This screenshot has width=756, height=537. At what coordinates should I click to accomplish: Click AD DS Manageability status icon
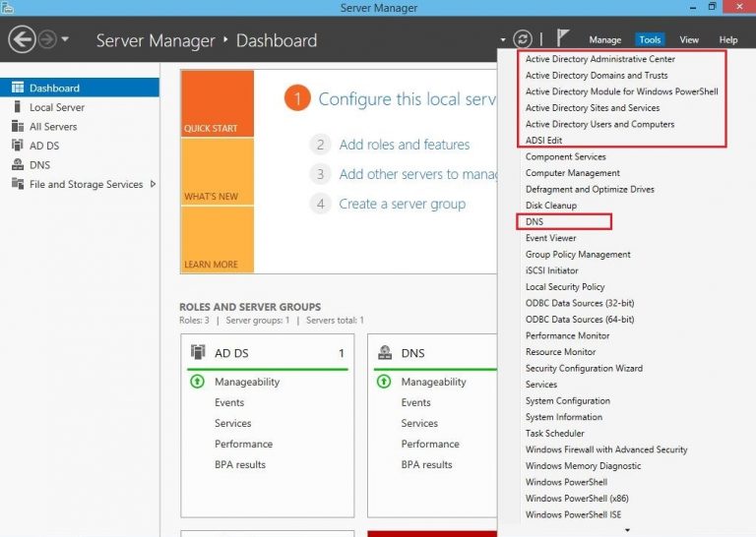click(197, 382)
